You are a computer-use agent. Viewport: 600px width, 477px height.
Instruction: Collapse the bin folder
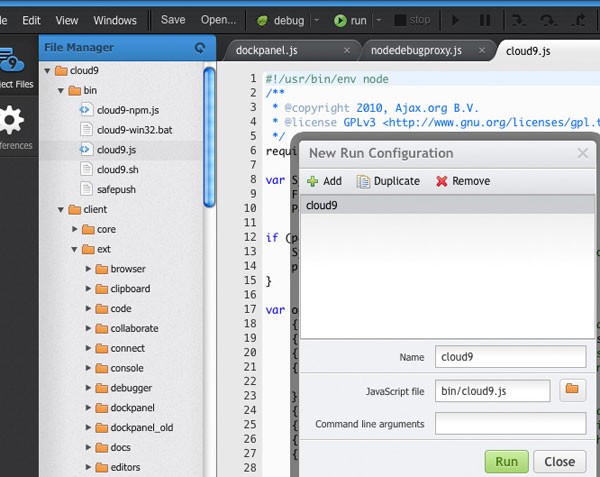coord(61,91)
